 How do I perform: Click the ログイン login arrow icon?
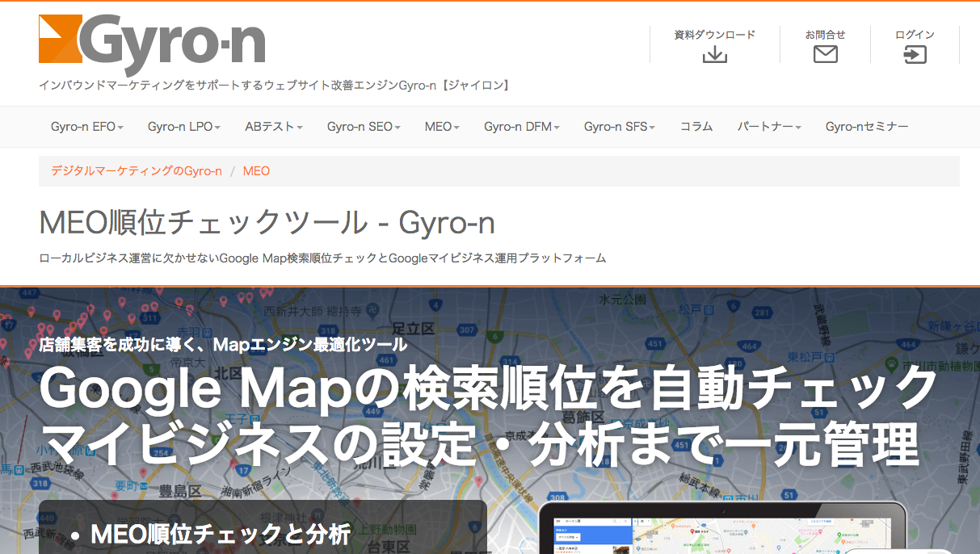(x=915, y=54)
